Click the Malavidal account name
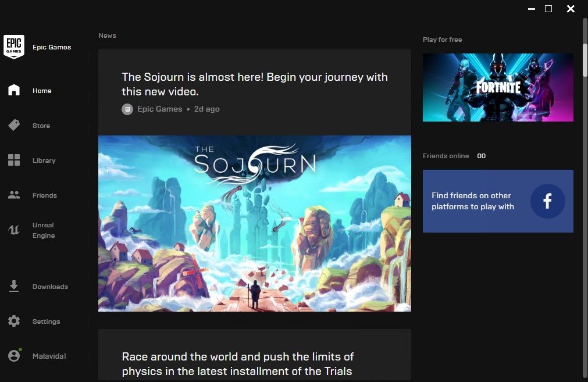Screen dimensions: 588x382 pos(49,356)
